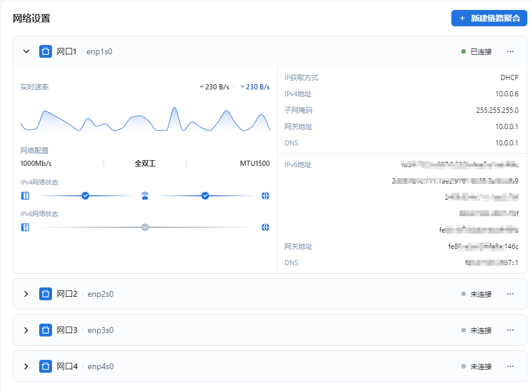Click the IPv4 status device icon
Image resolution: width=532 pixels, height=392 pixels.
pos(25,196)
